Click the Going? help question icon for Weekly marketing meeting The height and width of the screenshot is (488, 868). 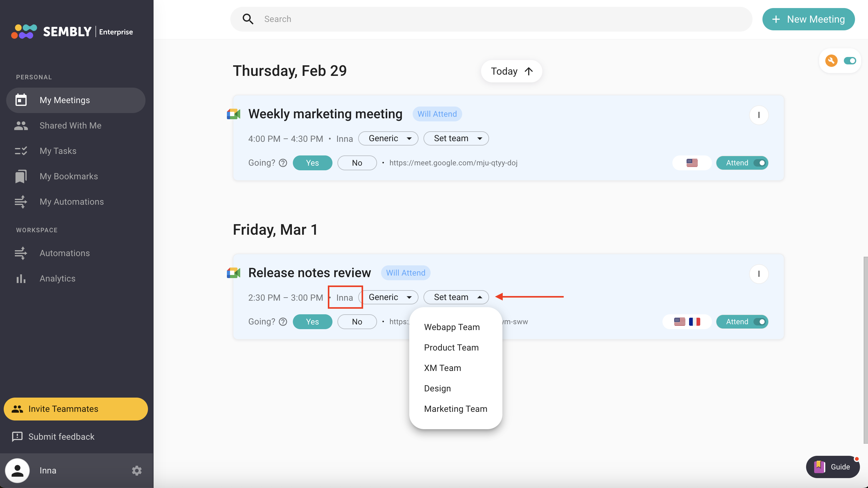[x=283, y=163]
